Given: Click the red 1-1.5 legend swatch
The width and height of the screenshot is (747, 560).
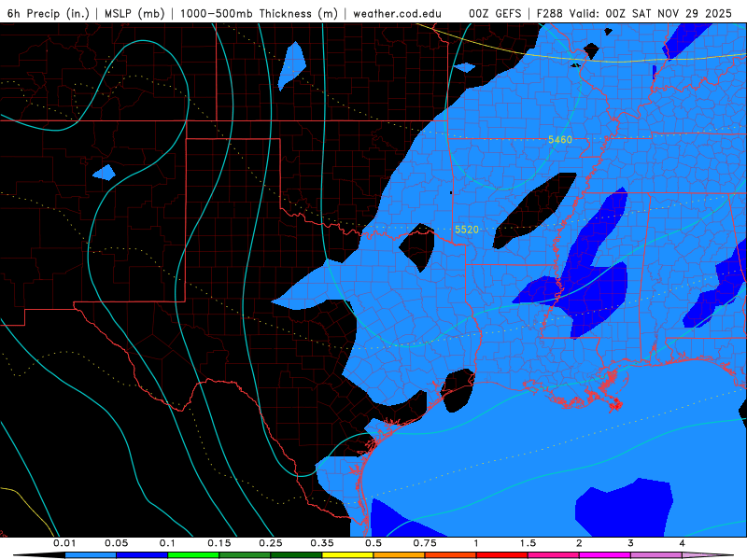Looking at the screenshot, I should [502, 555].
